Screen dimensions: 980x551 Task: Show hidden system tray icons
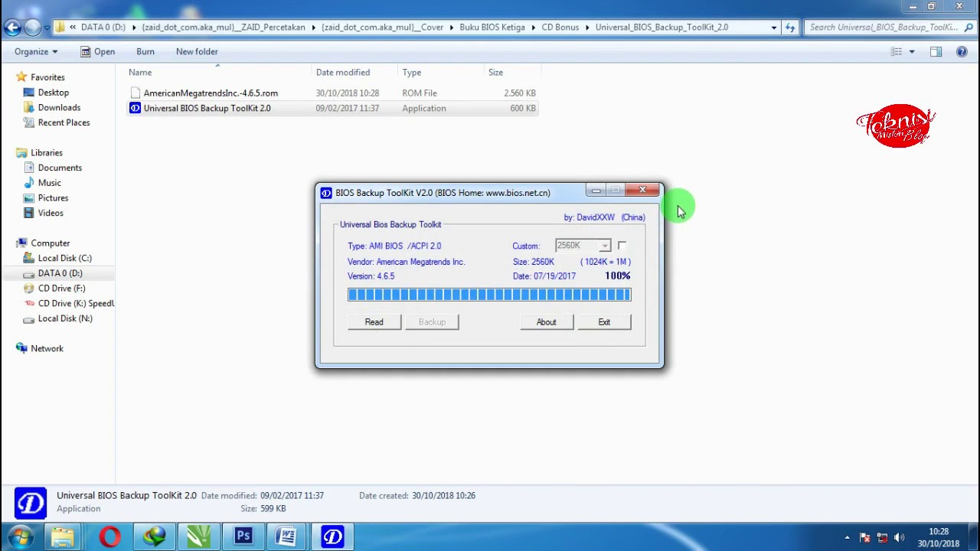coord(847,537)
